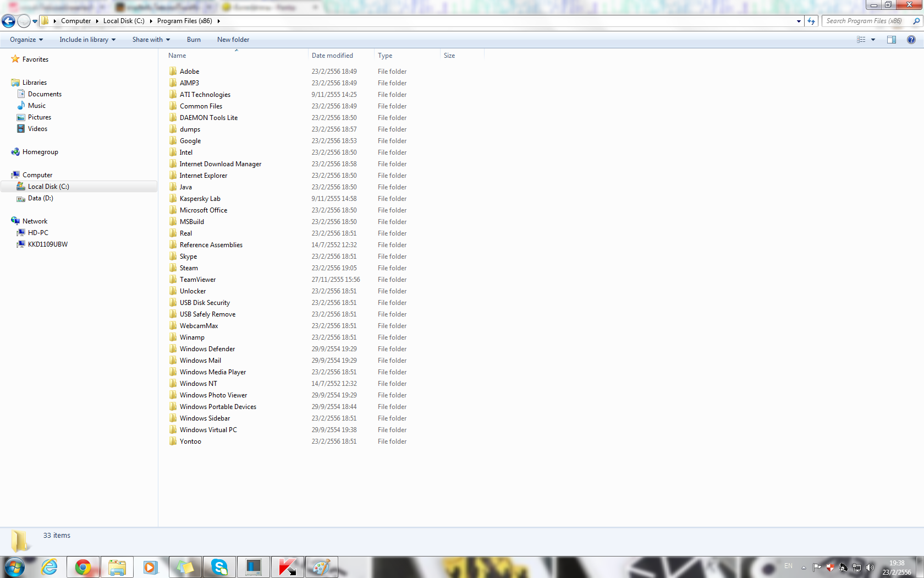Select the Windows Media Player folder name

(x=213, y=372)
